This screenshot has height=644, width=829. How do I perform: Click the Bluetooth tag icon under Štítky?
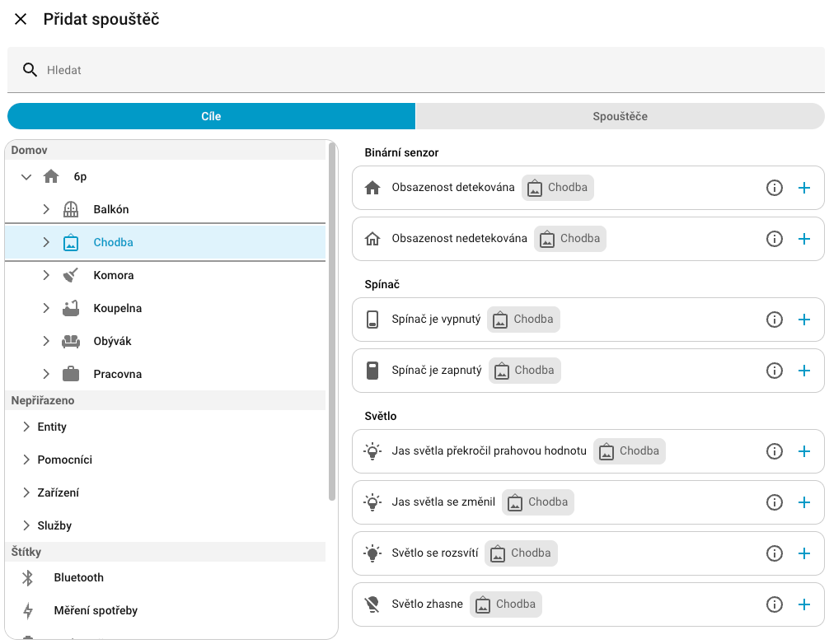coord(28,577)
